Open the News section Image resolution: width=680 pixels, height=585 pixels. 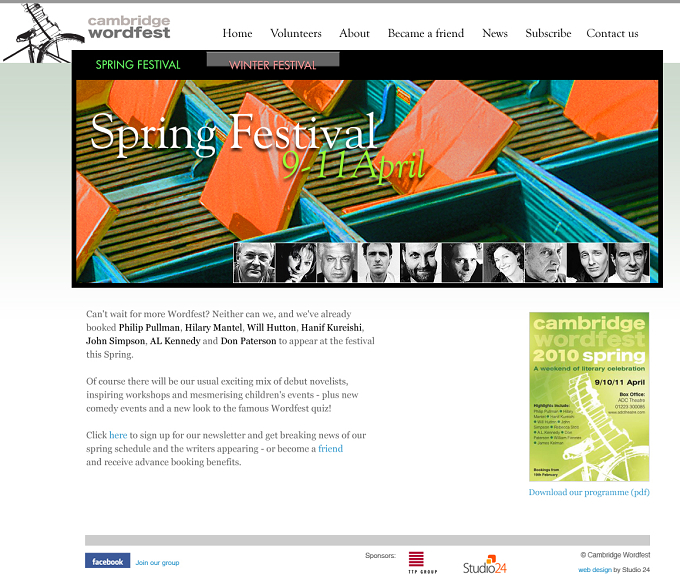[x=495, y=33]
